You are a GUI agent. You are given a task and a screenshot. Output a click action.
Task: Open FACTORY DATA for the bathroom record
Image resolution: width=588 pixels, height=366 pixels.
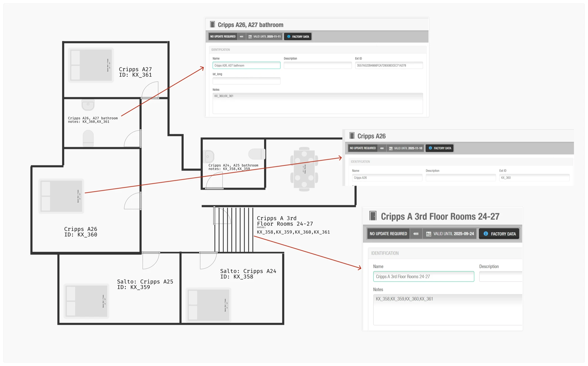pyautogui.click(x=298, y=36)
